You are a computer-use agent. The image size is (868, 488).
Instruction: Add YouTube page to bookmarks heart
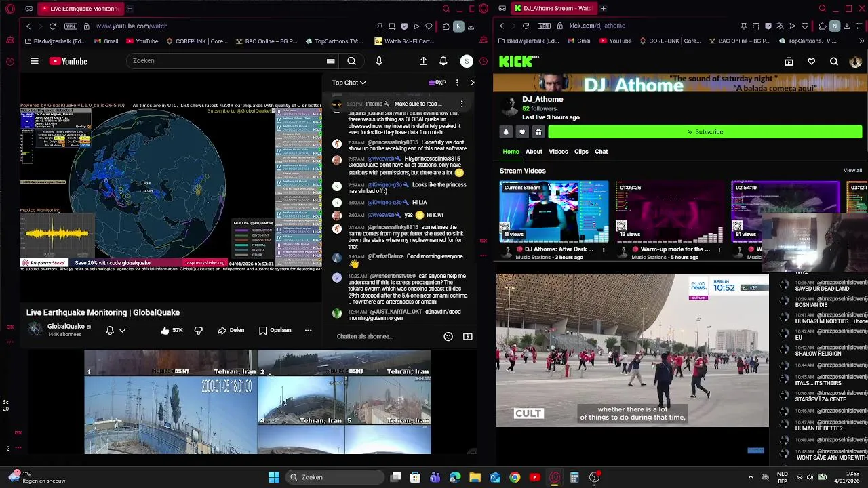[x=429, y=26]
